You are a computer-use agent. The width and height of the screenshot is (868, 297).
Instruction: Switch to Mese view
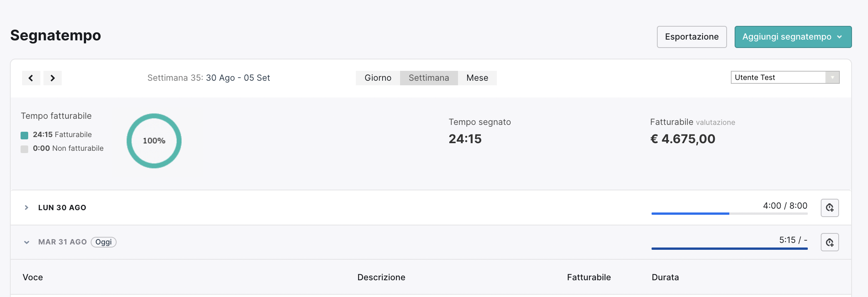[477, 78]
